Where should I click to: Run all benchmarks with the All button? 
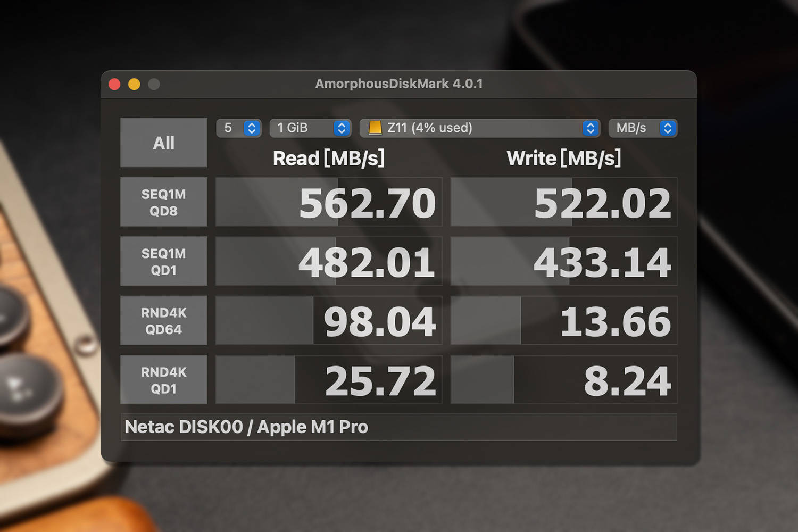click(x=164, y=143)
